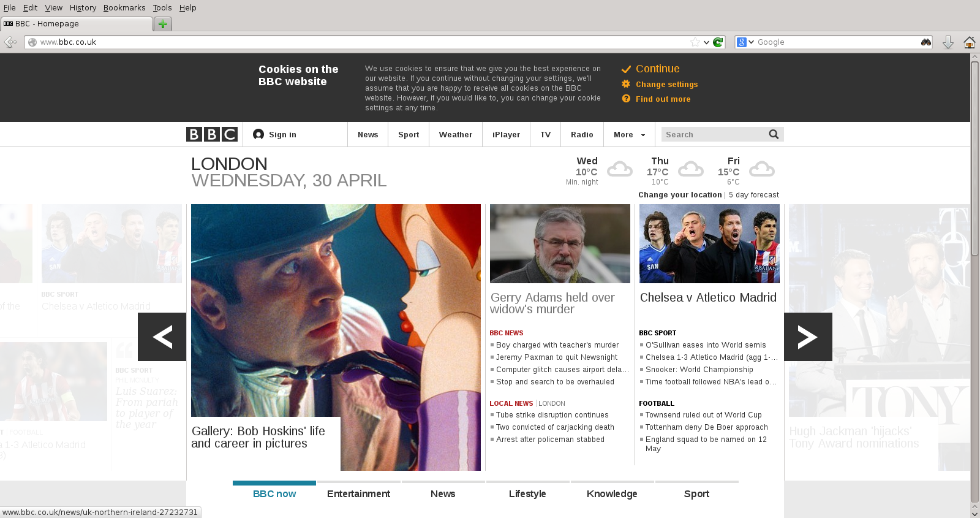Open Chelsea v Atletico Madrid headline
This screenshot has height=518, width=980.
(708, 297)
